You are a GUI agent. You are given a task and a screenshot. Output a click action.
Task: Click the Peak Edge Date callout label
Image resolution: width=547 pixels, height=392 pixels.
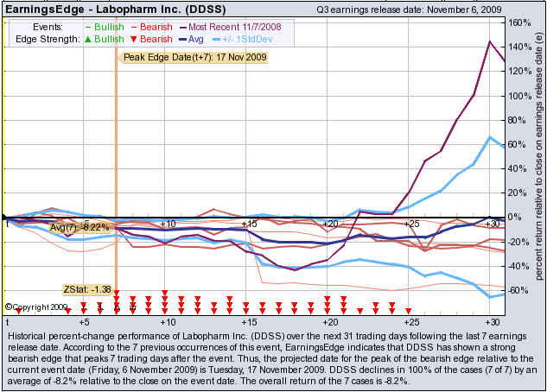coord(194,58)
